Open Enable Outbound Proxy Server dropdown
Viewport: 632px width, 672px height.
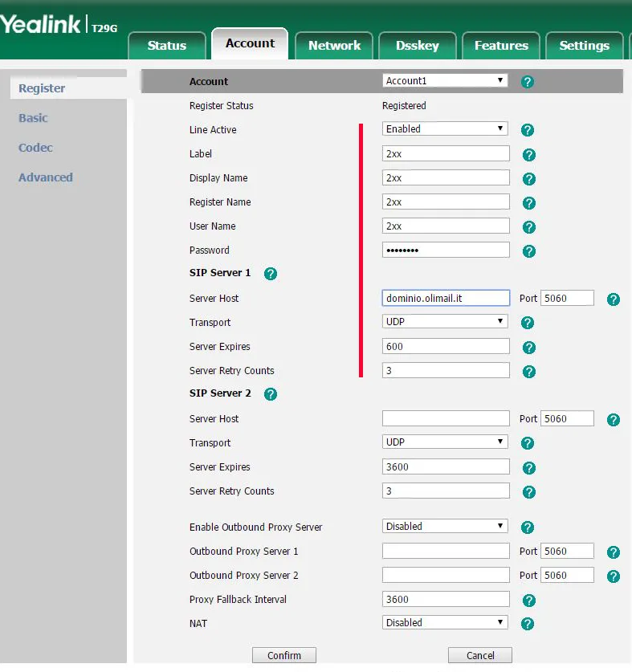tap(445, 527)
